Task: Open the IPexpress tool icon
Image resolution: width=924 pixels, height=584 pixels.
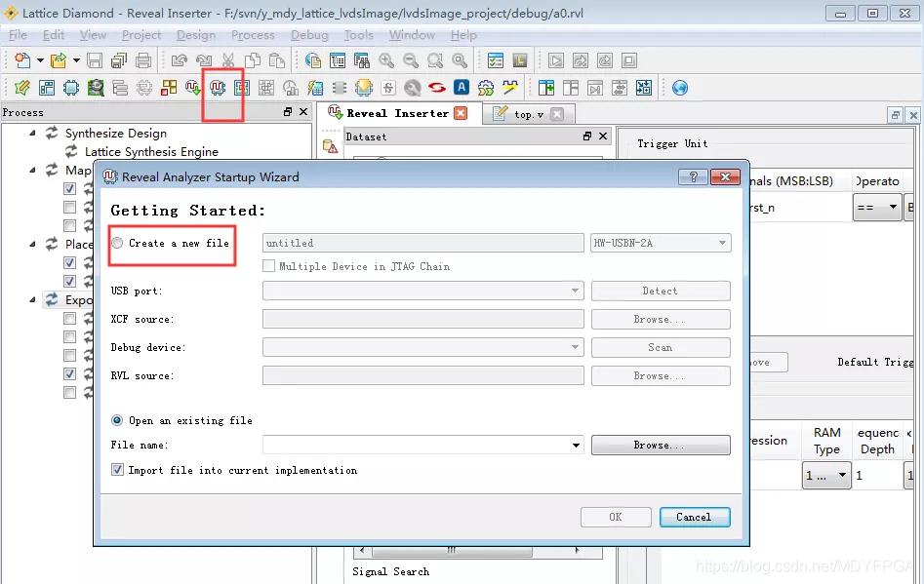Action: [169, 89]
